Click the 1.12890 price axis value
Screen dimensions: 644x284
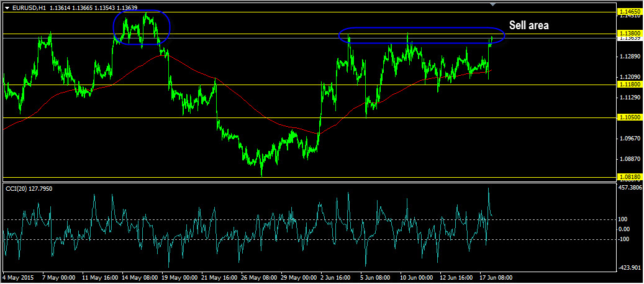click(631, 57)
